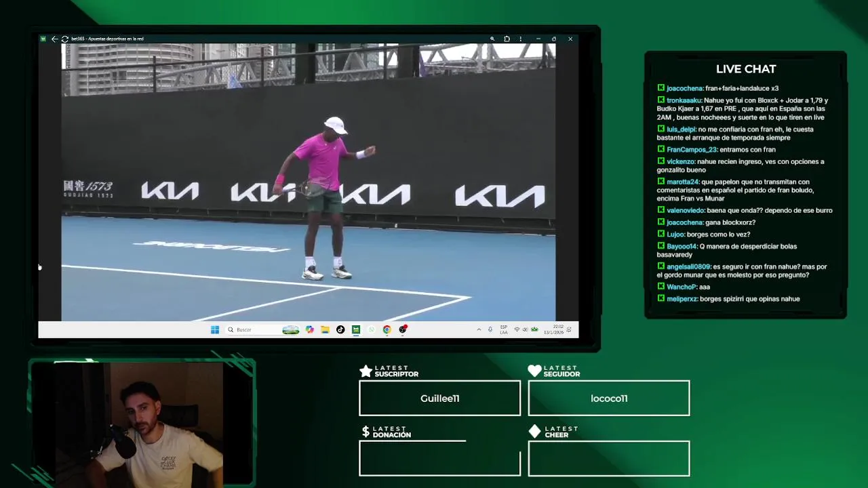Click username vickenzo in live chat

tap(681, 162)
